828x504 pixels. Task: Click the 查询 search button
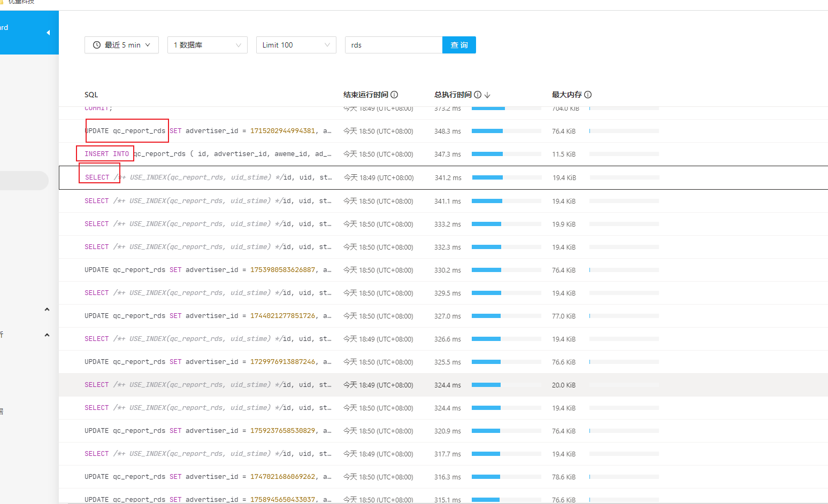click(x=459, y=45)
